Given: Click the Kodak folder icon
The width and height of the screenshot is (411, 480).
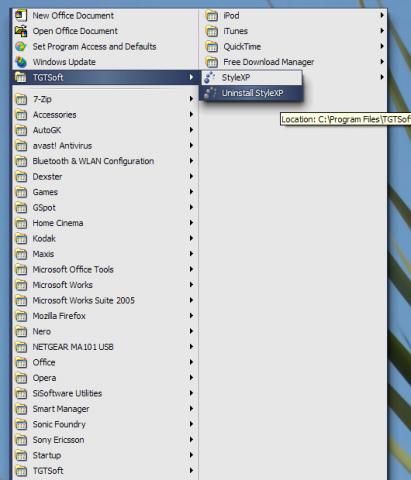Looking at the screenshot, I should (x=21, y=238).
